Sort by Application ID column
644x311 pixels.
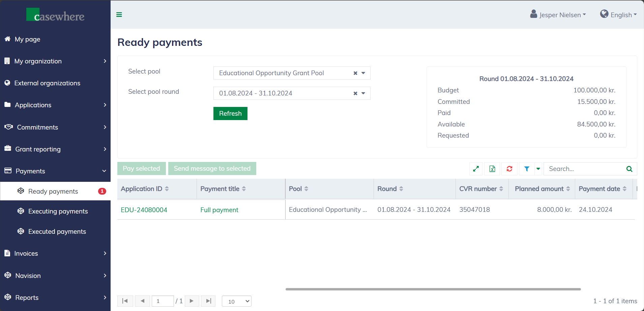(x=145, y=189)
